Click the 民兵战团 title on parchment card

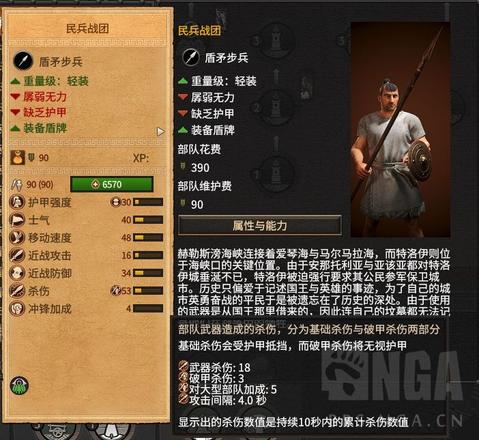(87, 29)
